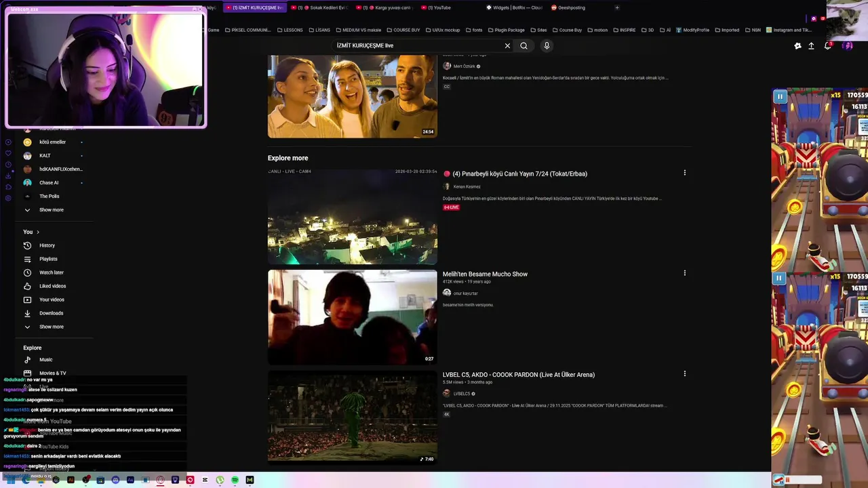Screen dimensions: 868x488
Task: Click the Music icon under Explore
Action: [x=27, y=360]
